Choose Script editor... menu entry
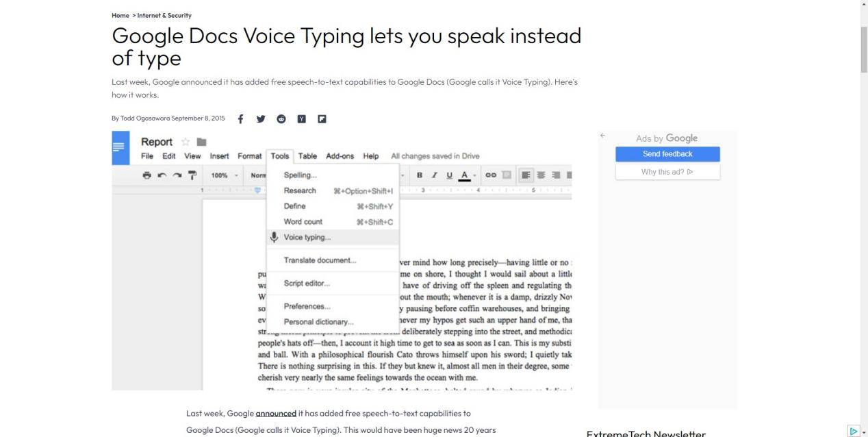 point(333,283)
